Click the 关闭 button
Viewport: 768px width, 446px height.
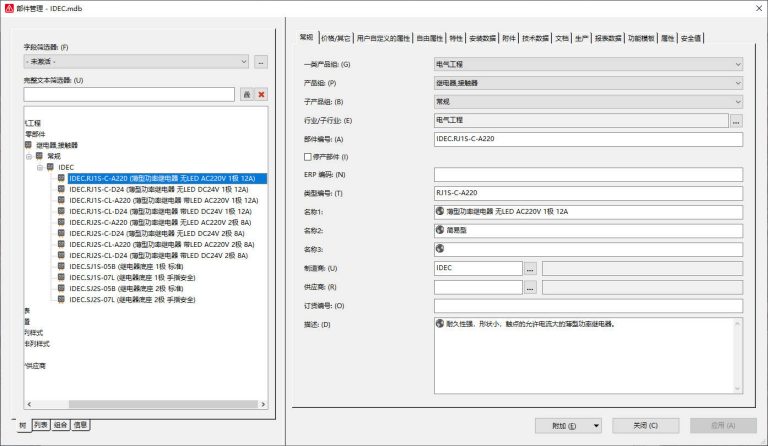pos(646,425)
